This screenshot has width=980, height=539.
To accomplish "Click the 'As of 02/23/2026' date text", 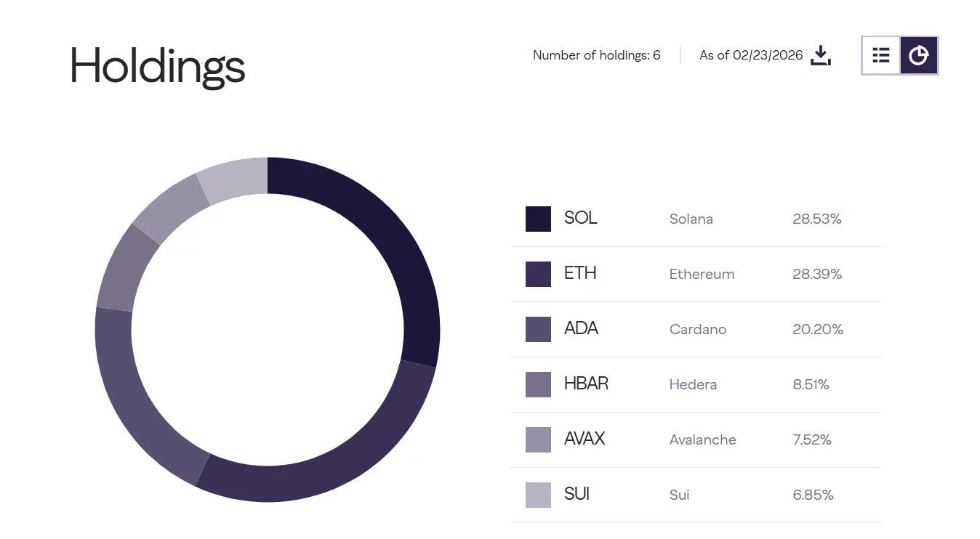I will [x=751, y=54].
